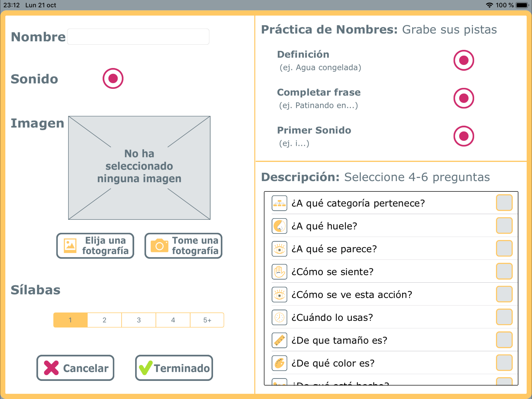Image resolution: width=532 pixels, height=399 pixels.
Task: Tap Elija una fotografía button
Action: [x=95, y=246]
